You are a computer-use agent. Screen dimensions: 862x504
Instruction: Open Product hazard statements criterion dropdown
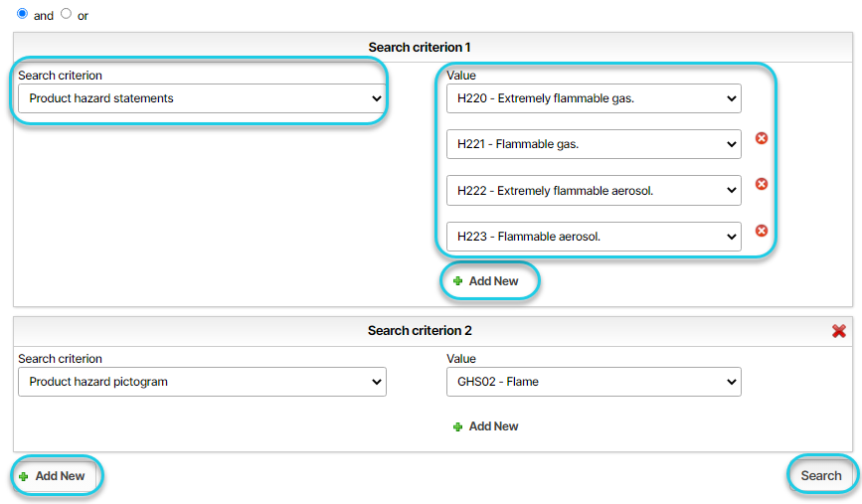(x=202, y=98)
